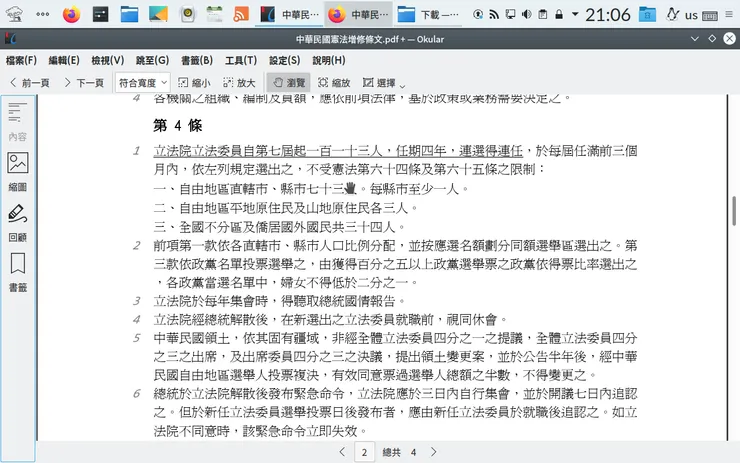Click the zoom out (縮小) tool
Image resolution: width=740 pixels, height=463 pixels.
pos(194,83)
